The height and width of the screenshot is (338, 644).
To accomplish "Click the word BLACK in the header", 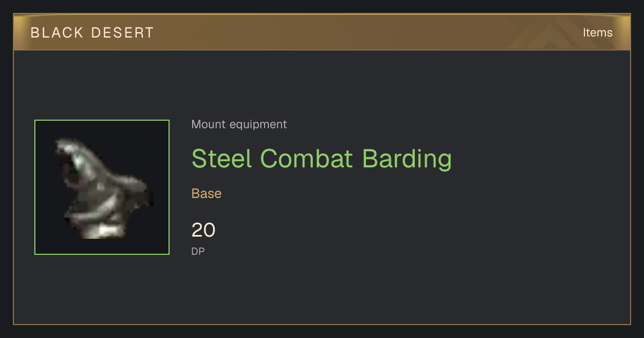I will (x=57, y=33).
